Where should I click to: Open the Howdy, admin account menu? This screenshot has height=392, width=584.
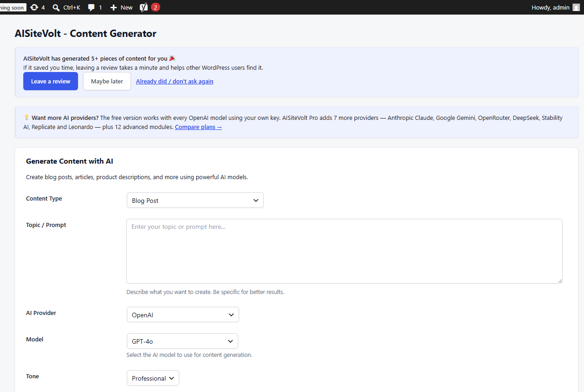(x=556, y=7)
